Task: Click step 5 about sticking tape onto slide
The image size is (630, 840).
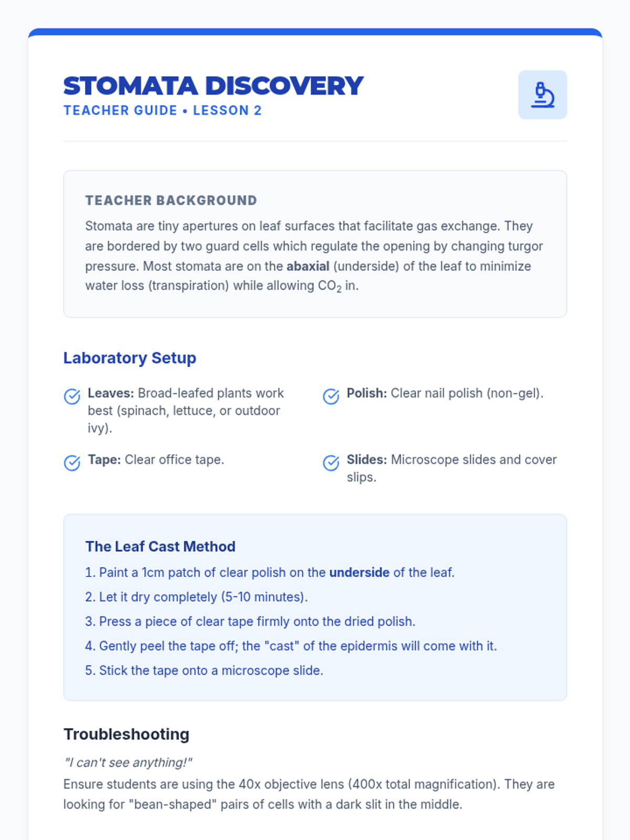Action: coord(204,670)
